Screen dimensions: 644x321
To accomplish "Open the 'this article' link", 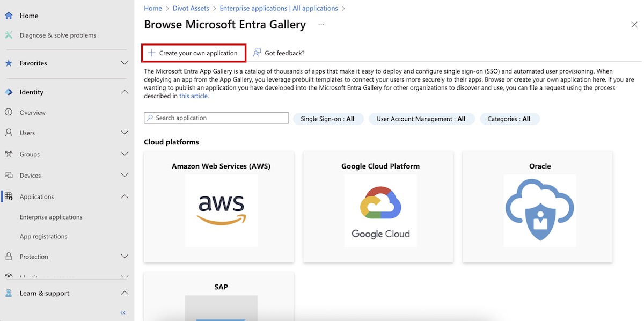I will pos(194,96).
